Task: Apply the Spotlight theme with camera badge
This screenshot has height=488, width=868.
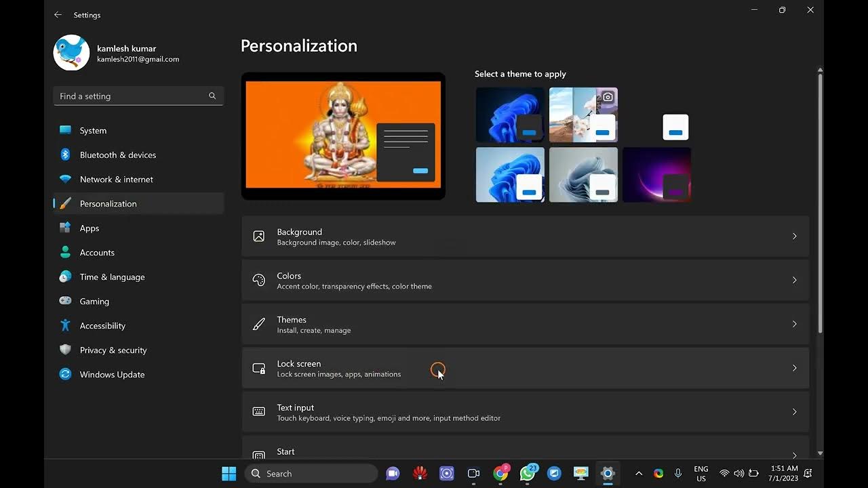Action: [x=583, y=115]
